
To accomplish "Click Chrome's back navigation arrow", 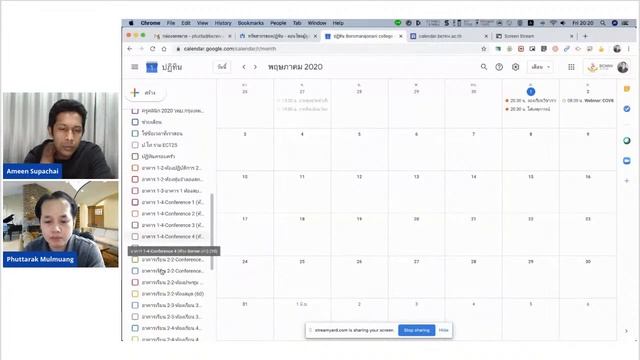I will click(130, 49).
